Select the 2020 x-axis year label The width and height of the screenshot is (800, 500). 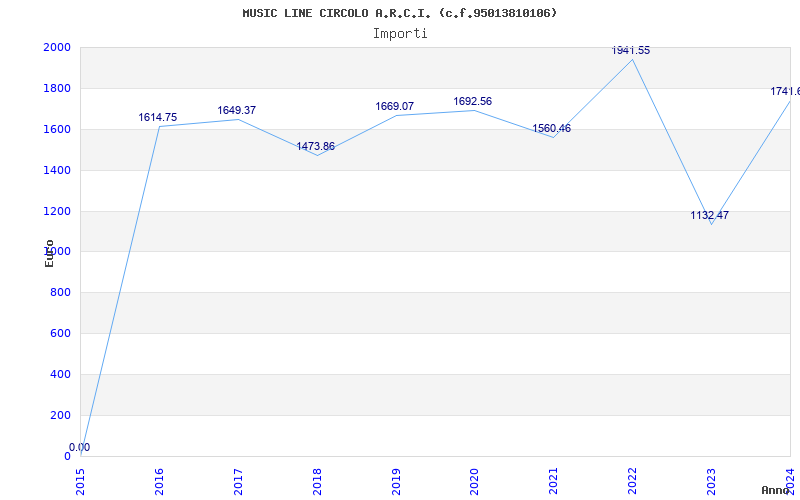[474, 482]
